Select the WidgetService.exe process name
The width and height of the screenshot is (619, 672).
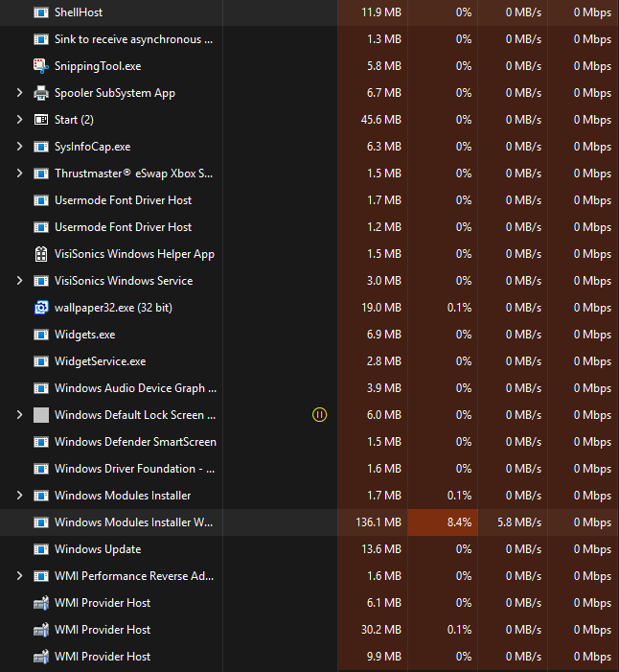tap(101, 361)
